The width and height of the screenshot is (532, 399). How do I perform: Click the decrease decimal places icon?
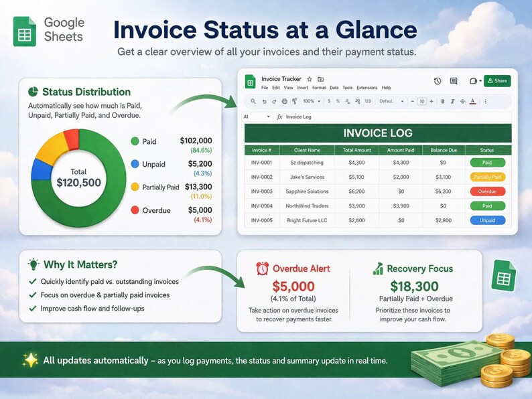pos(348,101)
